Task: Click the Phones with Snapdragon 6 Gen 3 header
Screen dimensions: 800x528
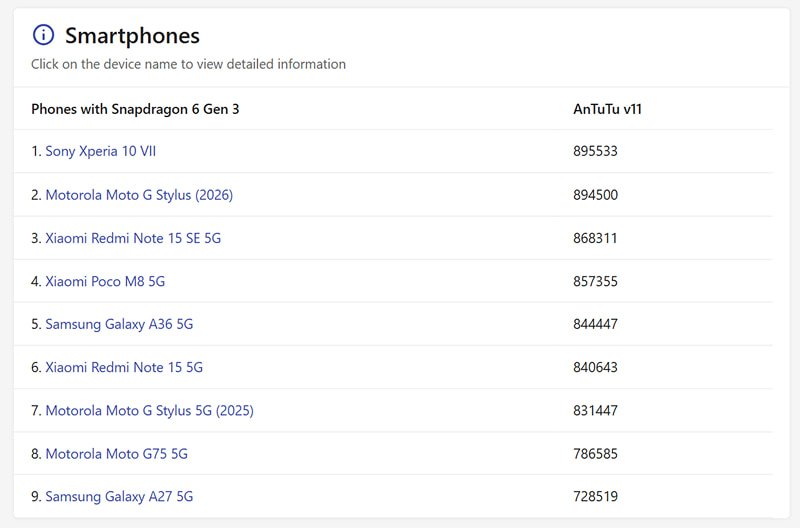Action: [x=135, y=109]
